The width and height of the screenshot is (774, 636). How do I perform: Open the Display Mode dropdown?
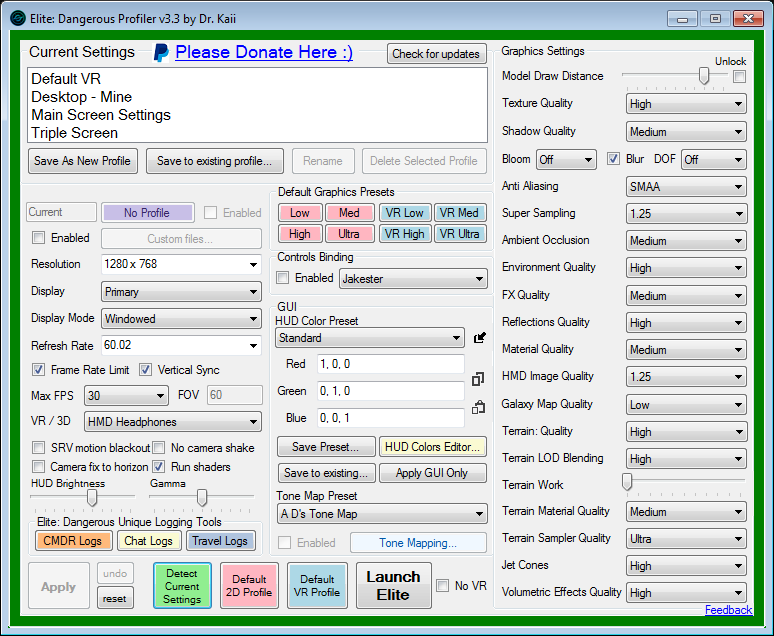181,319
